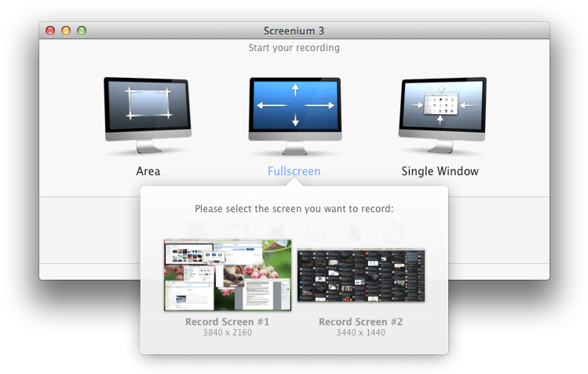Click the Fullscreen label
The image size is (588, 374).
pyautogui.click(x=294, y=171)
